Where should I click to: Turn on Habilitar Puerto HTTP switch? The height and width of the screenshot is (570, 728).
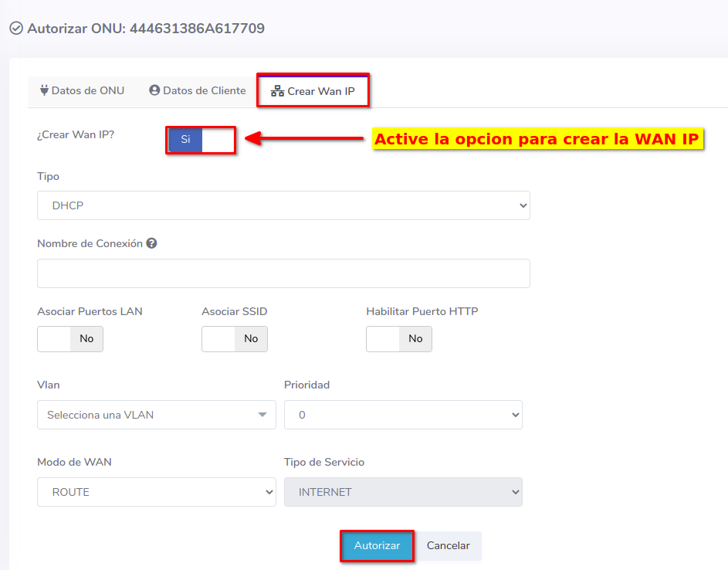pyautogui.click(x=399, y=338)
